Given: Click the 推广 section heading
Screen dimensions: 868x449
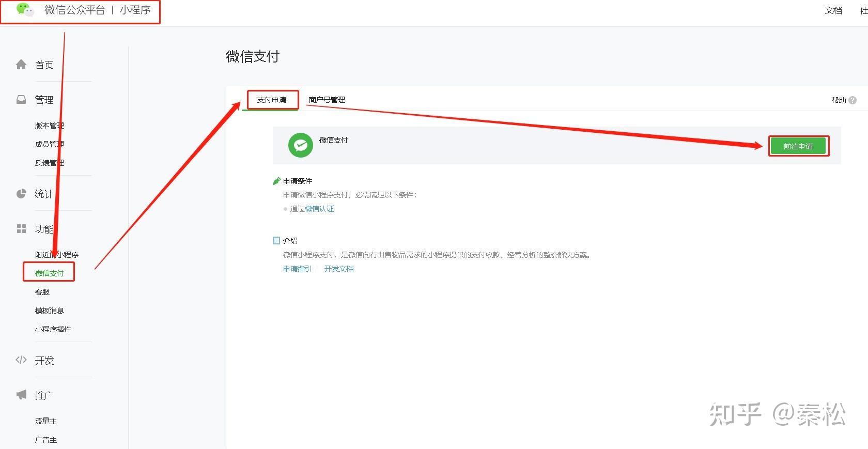Looking at the screenshot, I should point(44,395).
